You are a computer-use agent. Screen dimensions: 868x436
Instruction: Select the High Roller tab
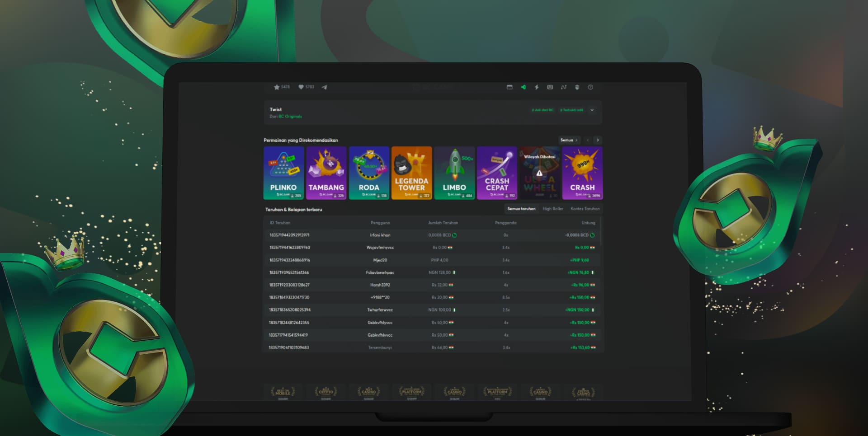click(x=553, y=209)
